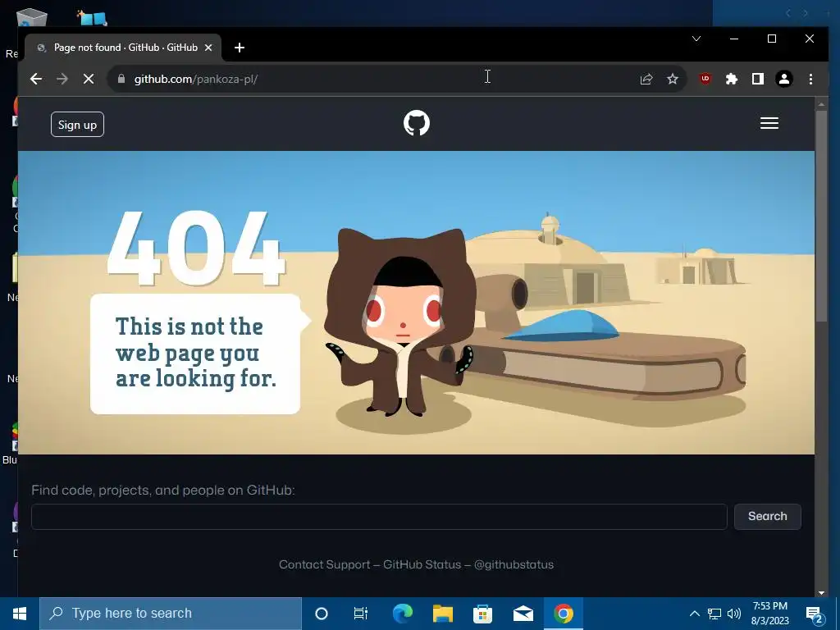Go back using the browser back arrow
Image resolution: width=840 pixels, height=630 pixels.
coord(36,79)
